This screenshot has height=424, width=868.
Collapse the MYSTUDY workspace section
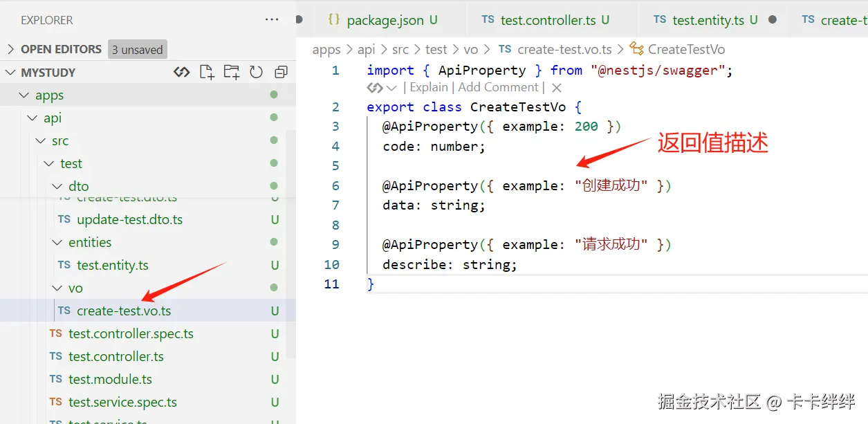10,72
